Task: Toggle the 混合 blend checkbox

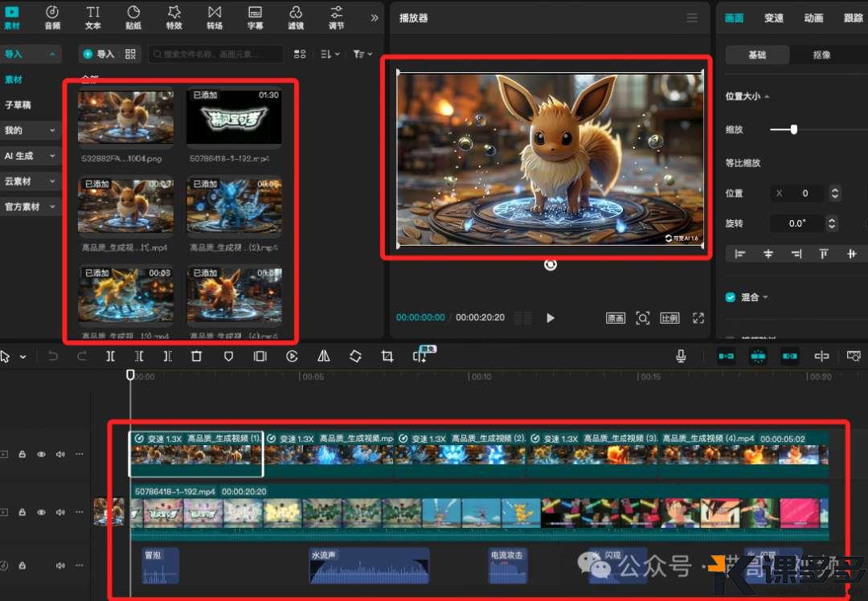Action: [x=730, y=297]
